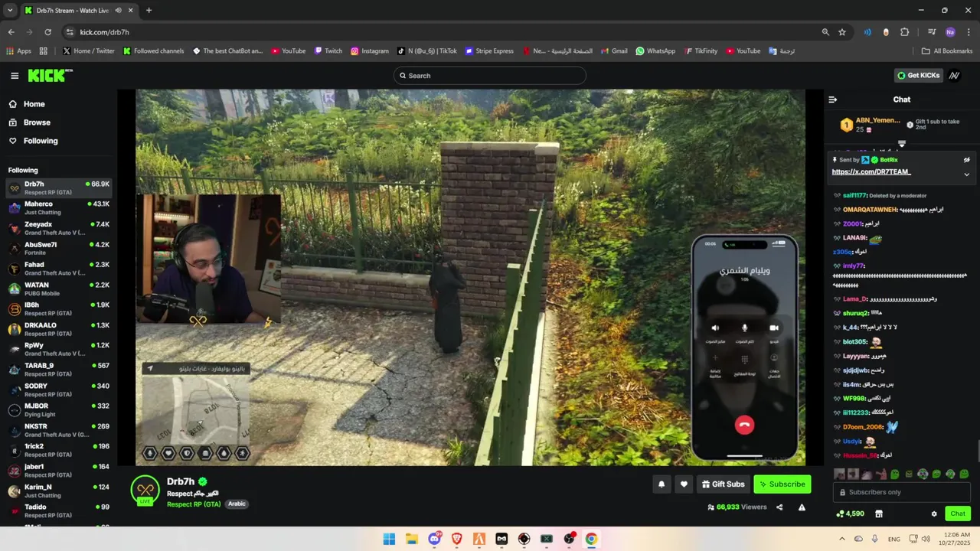
Task: Click the Arabic language tag
Action: pos(237,504)
